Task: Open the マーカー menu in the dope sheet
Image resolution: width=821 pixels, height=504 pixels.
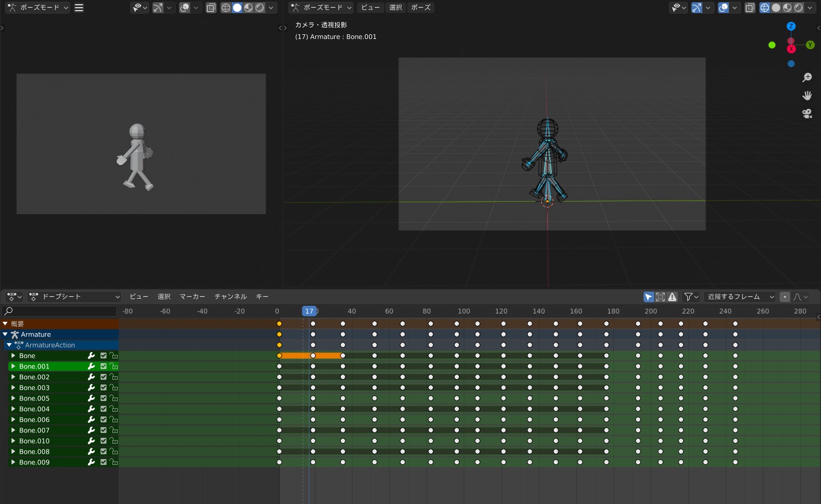Action: coord(192,297)
